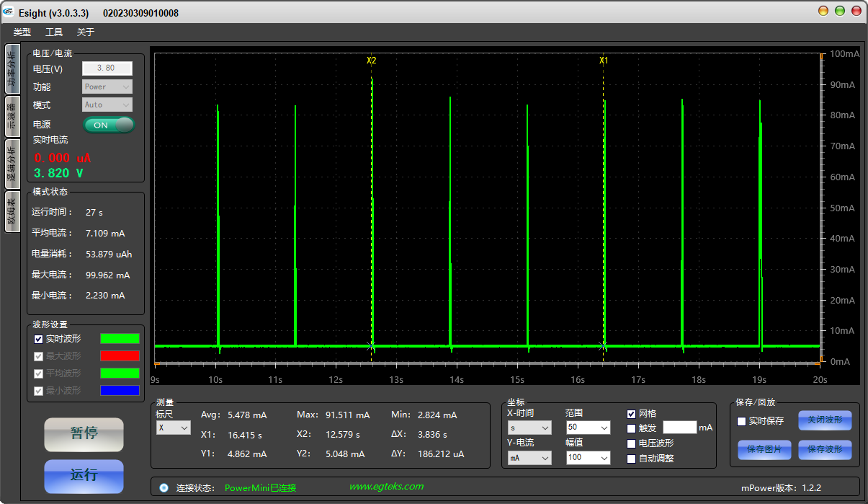Enable the 电压波形 voltage waveform checkbox
Screen dimensions: 868x504
[x=632, y=443]
